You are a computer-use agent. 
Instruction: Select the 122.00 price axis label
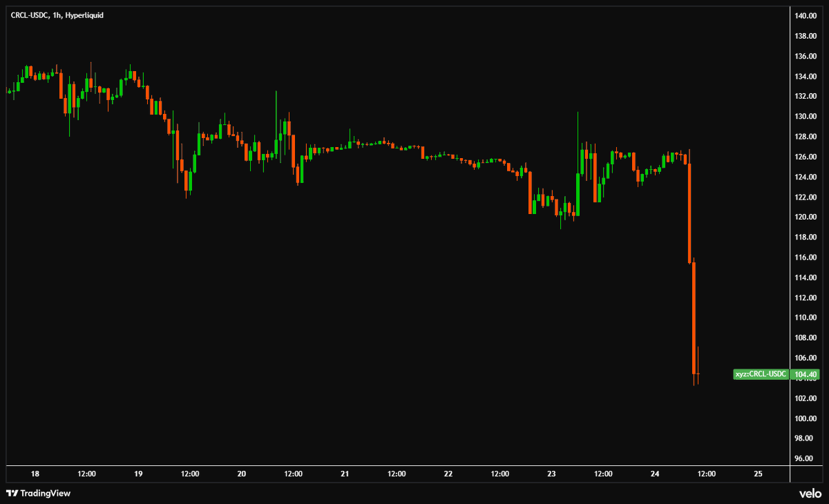[x=806, y=197]
